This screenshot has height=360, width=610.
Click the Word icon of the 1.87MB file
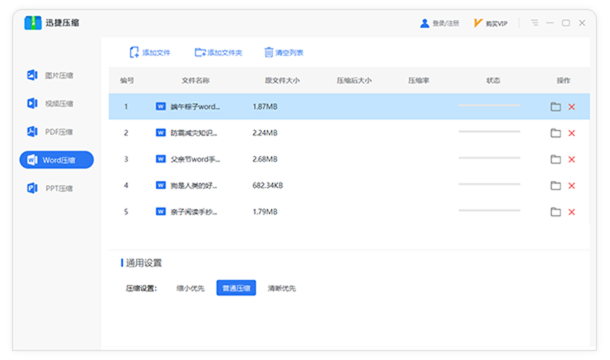(161, 106)
